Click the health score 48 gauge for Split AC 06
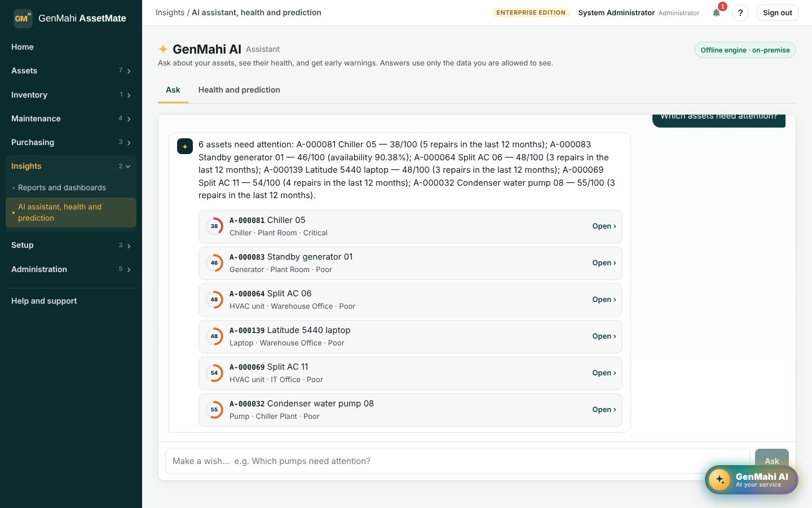Image resolution: width=812 pixels, height=508 pixels. pos(214,300)
